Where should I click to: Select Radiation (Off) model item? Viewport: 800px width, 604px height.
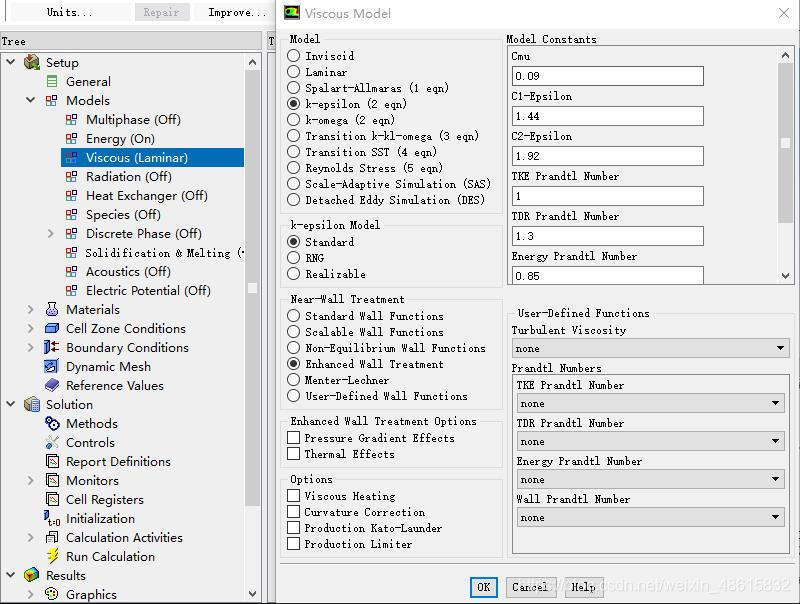click(128, 177)
